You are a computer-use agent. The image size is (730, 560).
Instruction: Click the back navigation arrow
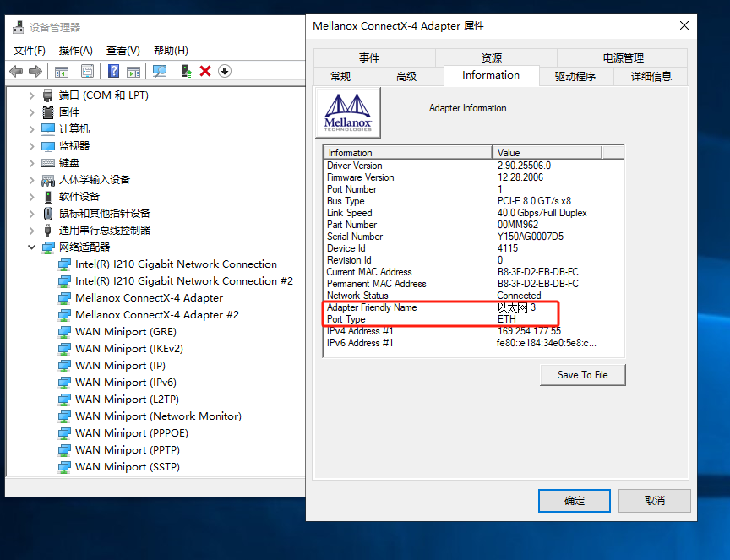15,70
